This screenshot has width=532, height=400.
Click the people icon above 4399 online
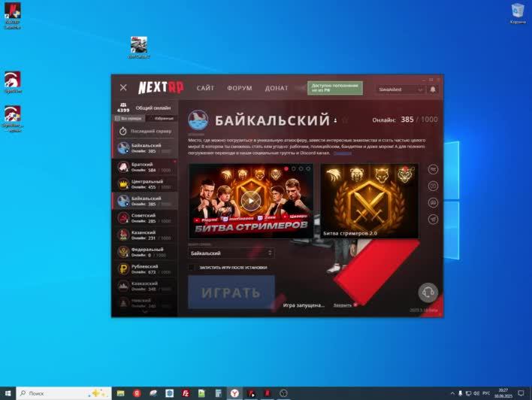pyautogui.click(x=123, y=105)
